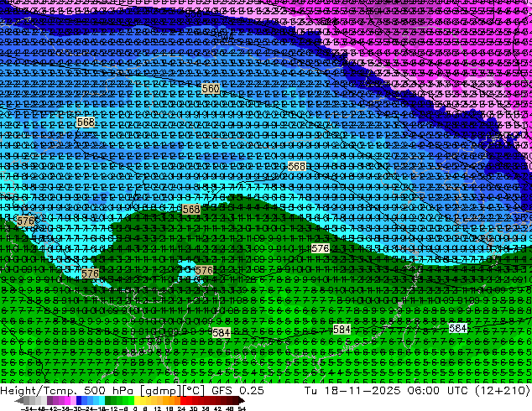Click the gray arrow end of the legend
The height and width of the screenshot is (411, 532).
(x=19, y=401)
